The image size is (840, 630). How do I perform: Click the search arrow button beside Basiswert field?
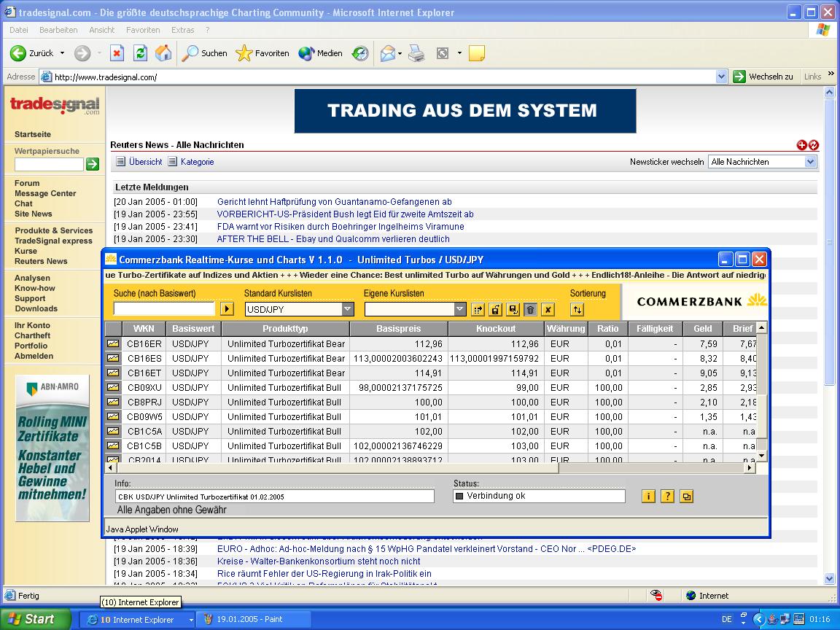click(x=227, y=309)
